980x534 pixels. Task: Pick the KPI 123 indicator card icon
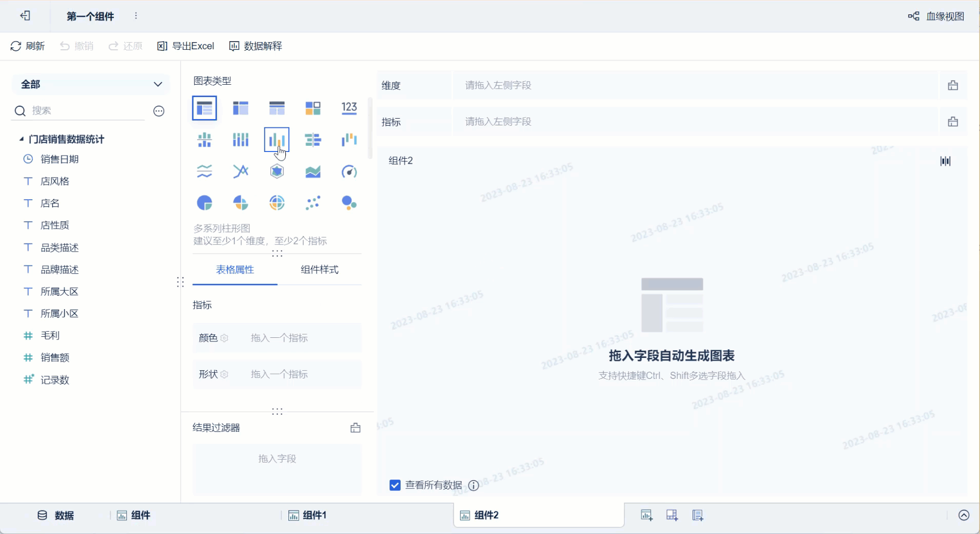click(x=349, y=108)
